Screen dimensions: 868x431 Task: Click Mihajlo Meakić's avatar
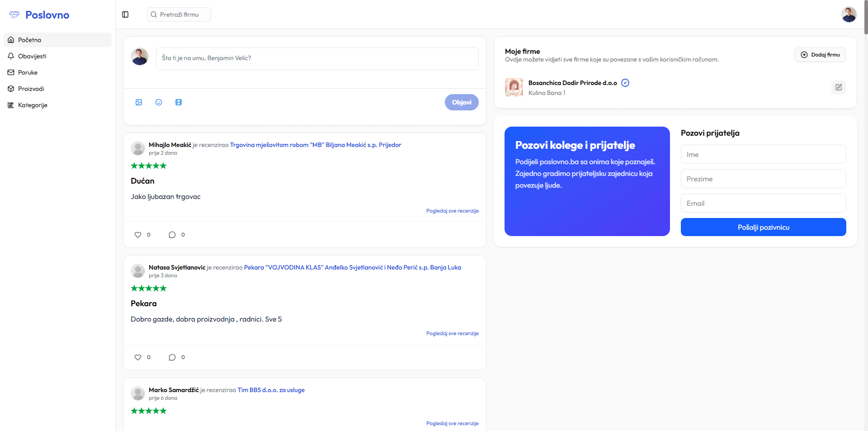[138, 148]
